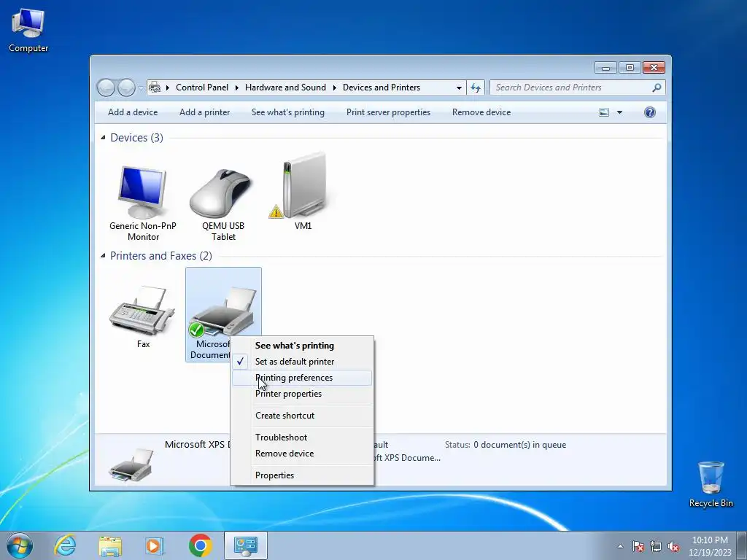Click the Show desktop strip
Image resolution: width=747 pixels, height=560 pixels.
tap(742, 545)
